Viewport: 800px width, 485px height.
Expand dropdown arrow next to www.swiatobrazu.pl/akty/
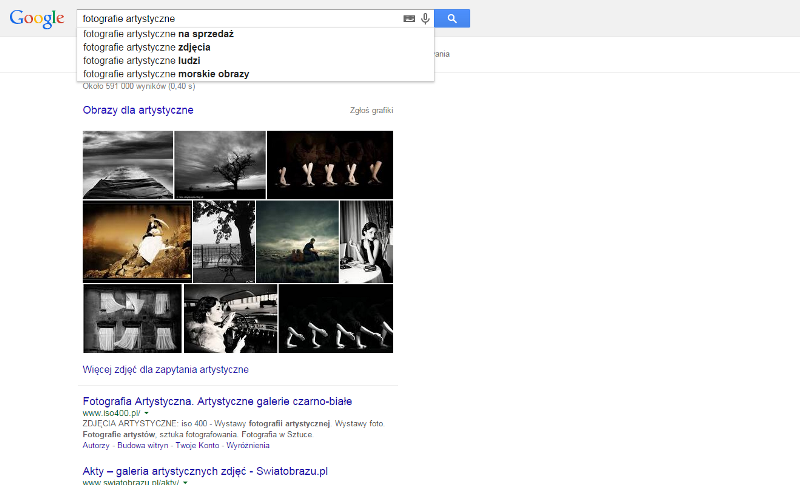(x=185, y=482)
